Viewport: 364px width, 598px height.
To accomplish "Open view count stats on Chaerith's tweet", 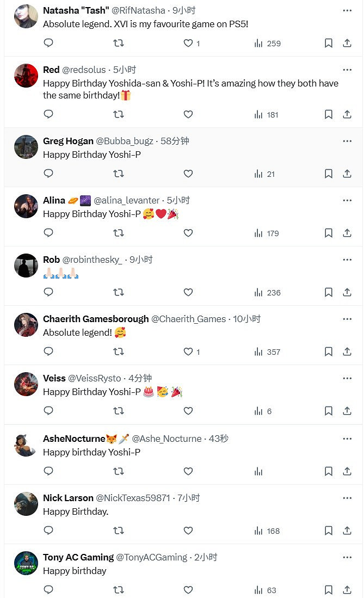I will pos(258,352).
